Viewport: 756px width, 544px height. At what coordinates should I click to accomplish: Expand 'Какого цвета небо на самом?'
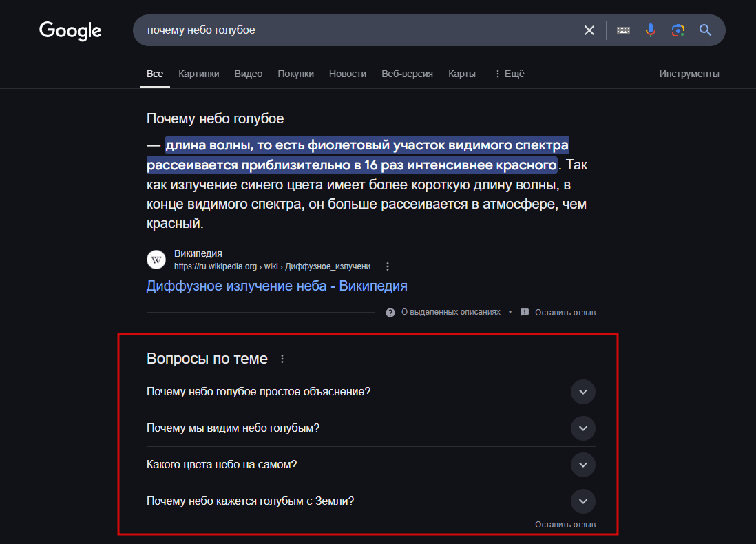tap(582, 465)
